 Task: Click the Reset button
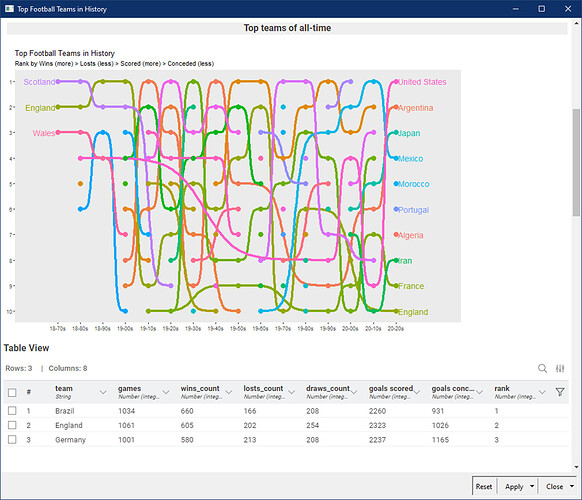point(484,486)
